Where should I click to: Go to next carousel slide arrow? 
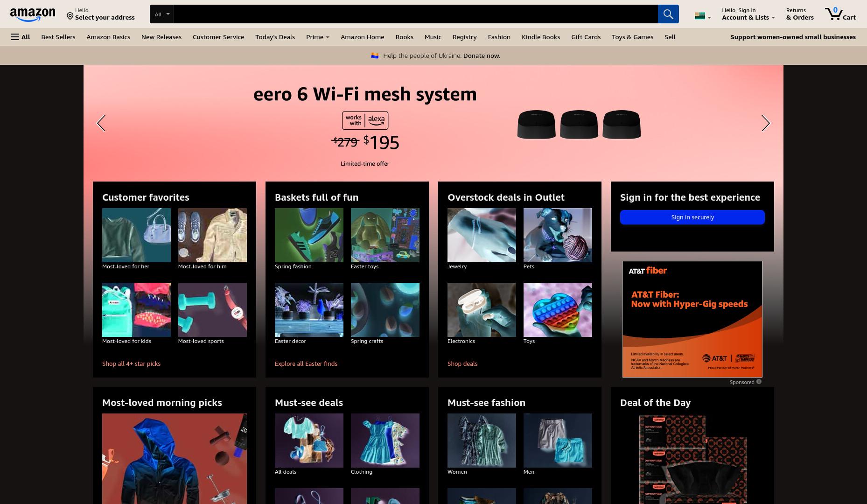(x=765, y=123)
